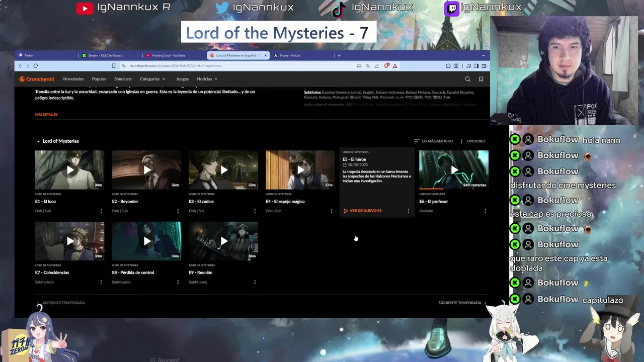Image resolution: width=644 pixels, height=362 pixels.
Task: Open more options for E9 - Reunión
Action: 255,282
